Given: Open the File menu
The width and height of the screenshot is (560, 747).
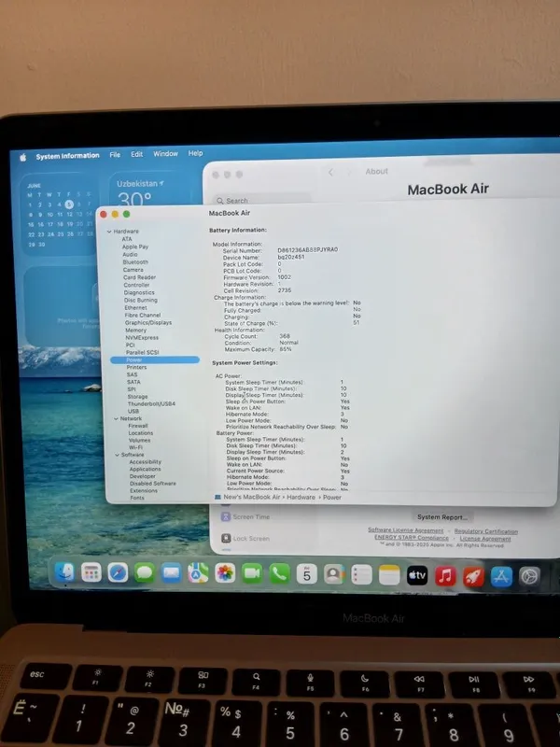Looking at the screenshot, I should [115, 155].
